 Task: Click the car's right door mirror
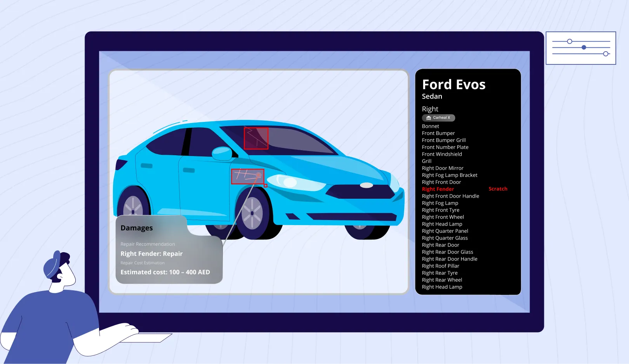222,154
